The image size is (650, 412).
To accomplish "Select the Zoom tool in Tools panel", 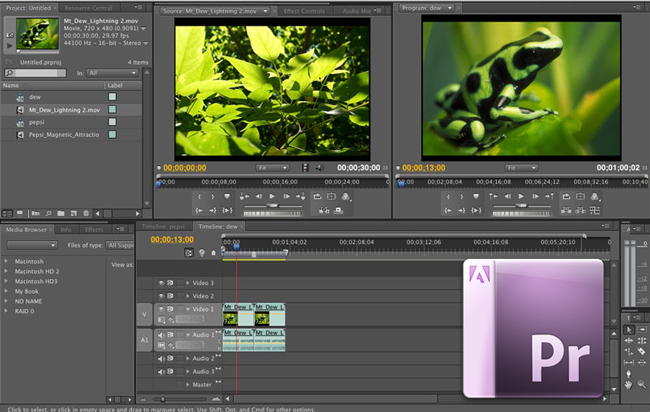I will [x=642, y=385].
